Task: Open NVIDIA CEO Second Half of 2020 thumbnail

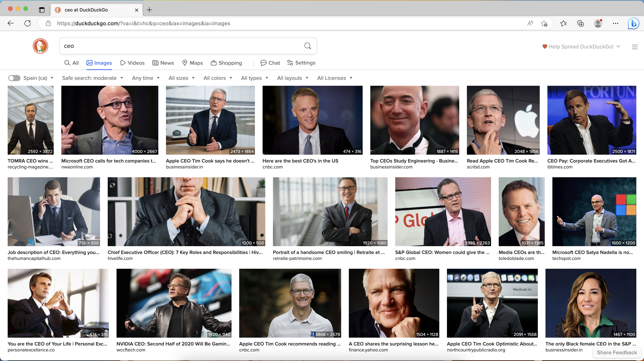Action: coord(174,303)
